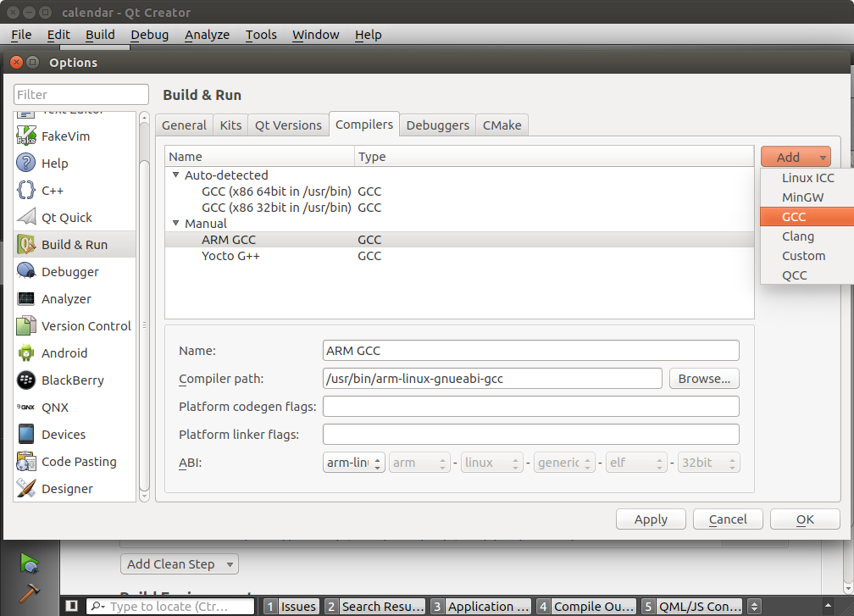The width and height of the screenshot is (854, 616).
Task: Click the Platform codegen flags field
Action: click(x=531, y=407)
